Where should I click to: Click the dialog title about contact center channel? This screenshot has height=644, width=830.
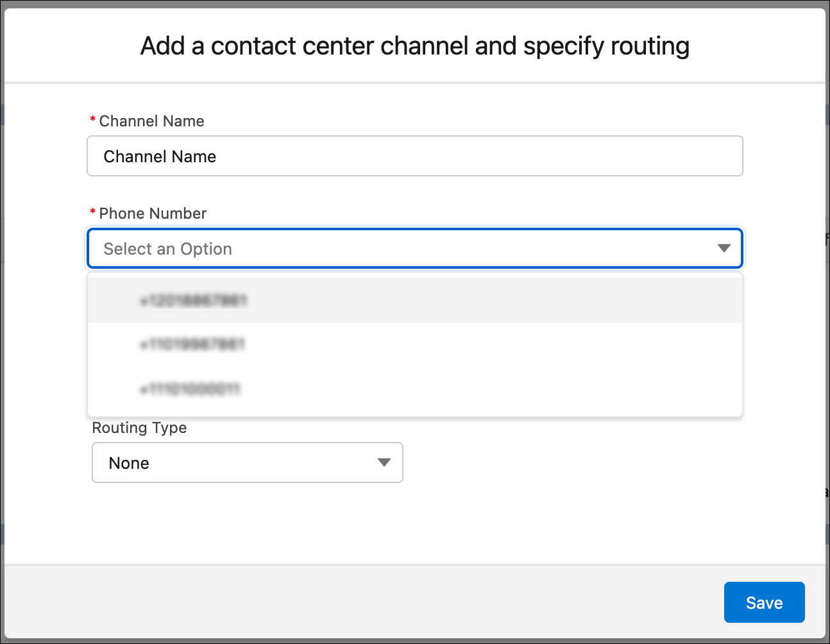coord(415,46)
